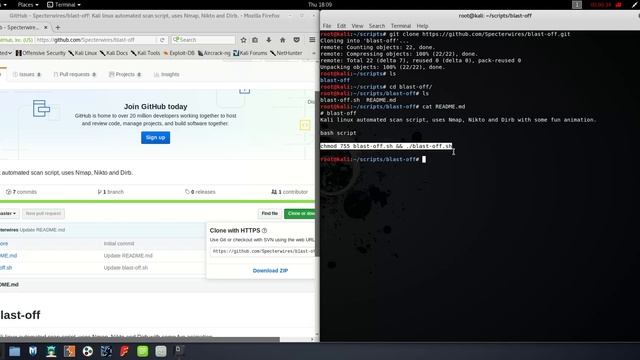Open the Kali Linux bookmark
The image size is (640, 360).
(x=83, y=53)
